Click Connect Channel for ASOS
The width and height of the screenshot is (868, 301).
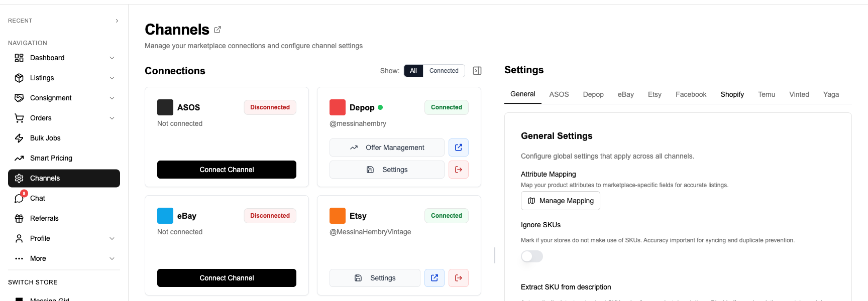227,170
